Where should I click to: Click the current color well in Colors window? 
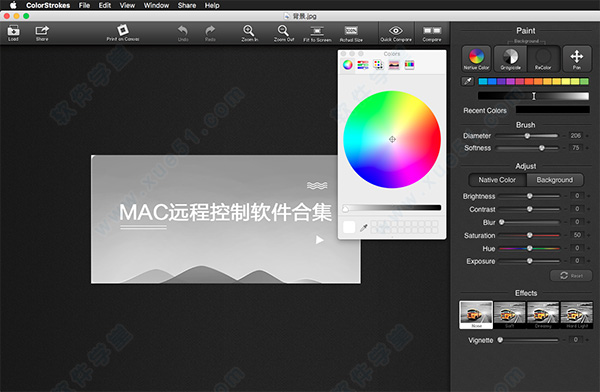pyautogui.click(x=349, y=227)
